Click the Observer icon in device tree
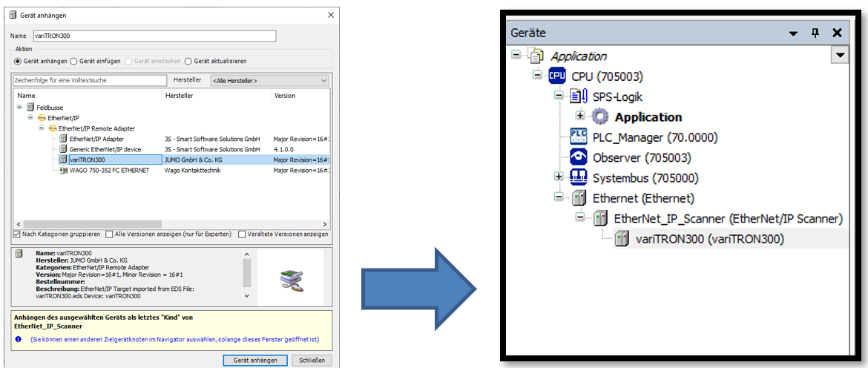The width and height of the screenshot is (868, 368). tap(578, 157)
